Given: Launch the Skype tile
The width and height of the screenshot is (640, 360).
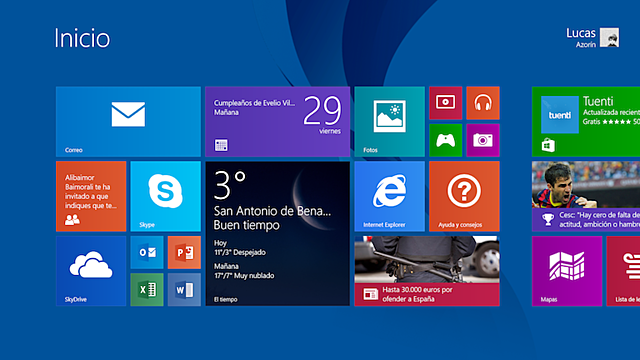Looking at the screenshot, I should (166, 196).
